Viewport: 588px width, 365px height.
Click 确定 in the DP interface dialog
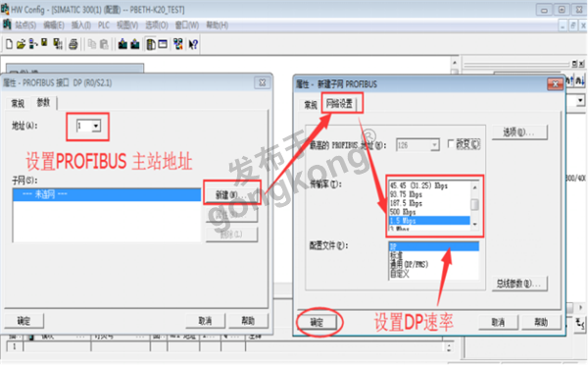[x=24, y=321]
